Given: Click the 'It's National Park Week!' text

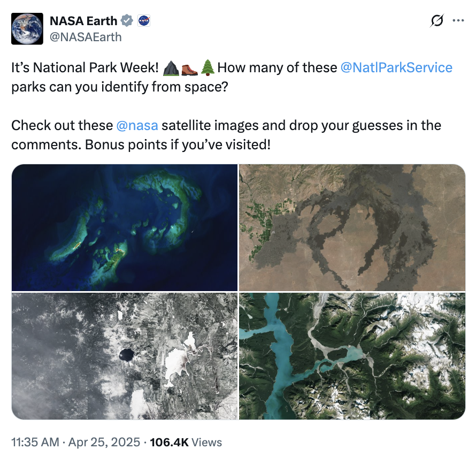Looking at the screenshot, I should pos(85,68).
